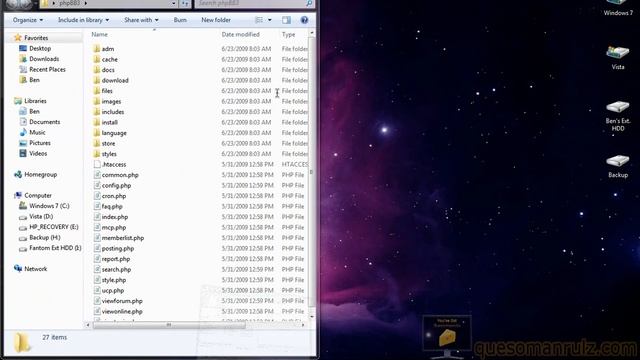Screen dimensions: 640x360
Task: Open the Help question mark button
Action: (304, 20)
